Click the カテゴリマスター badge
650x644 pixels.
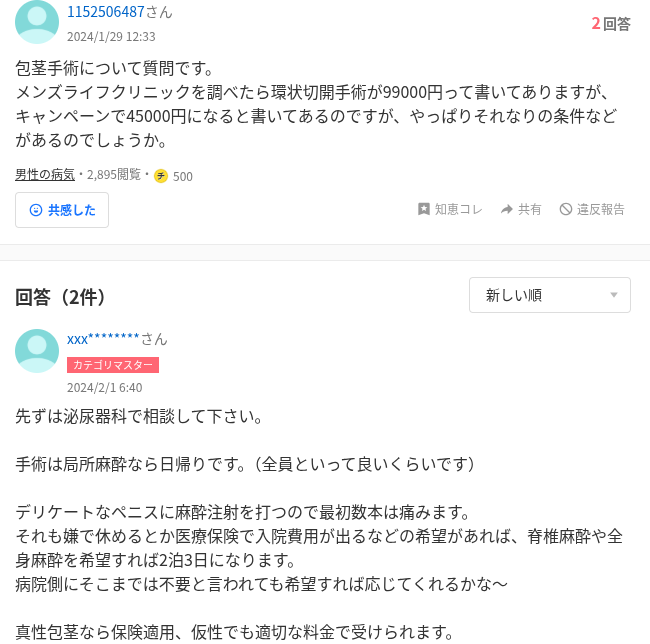112,365
